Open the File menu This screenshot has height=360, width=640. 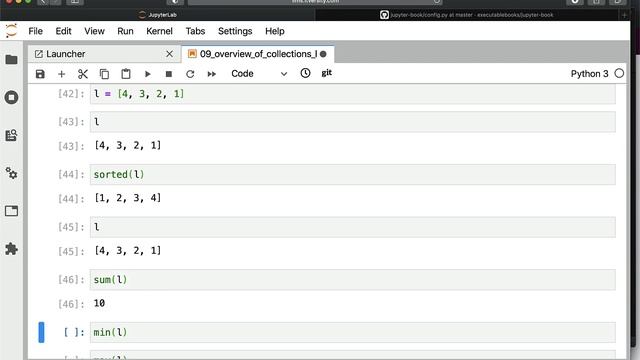[x=36, y=31]
